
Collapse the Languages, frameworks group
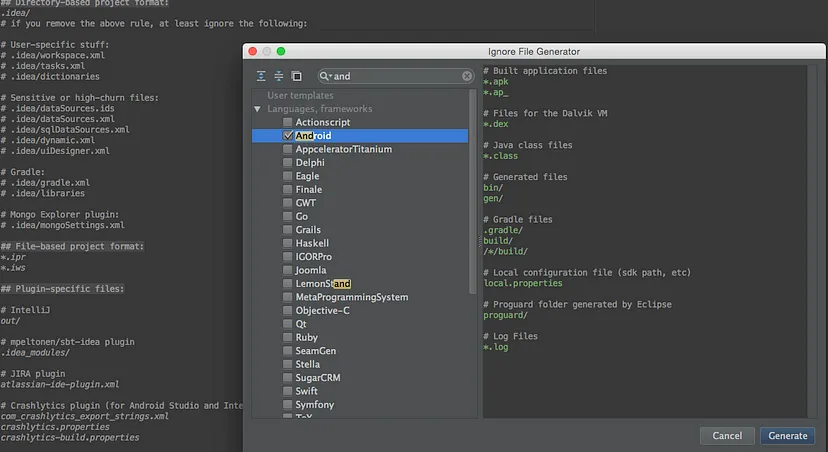click(x=257, y=109)
